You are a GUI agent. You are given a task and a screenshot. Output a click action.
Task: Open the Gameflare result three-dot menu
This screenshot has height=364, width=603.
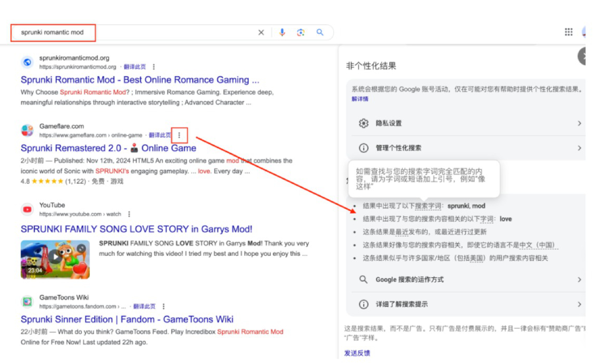point(179,135)
